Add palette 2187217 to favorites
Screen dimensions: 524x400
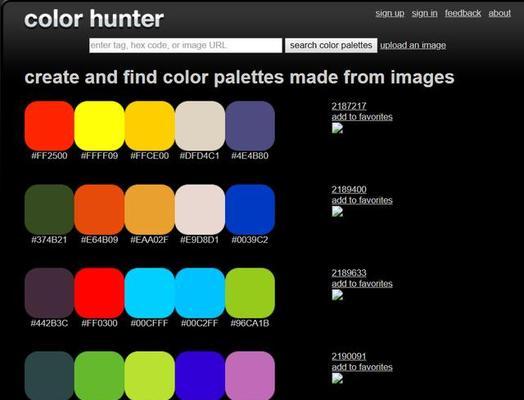tap(362, 117)
